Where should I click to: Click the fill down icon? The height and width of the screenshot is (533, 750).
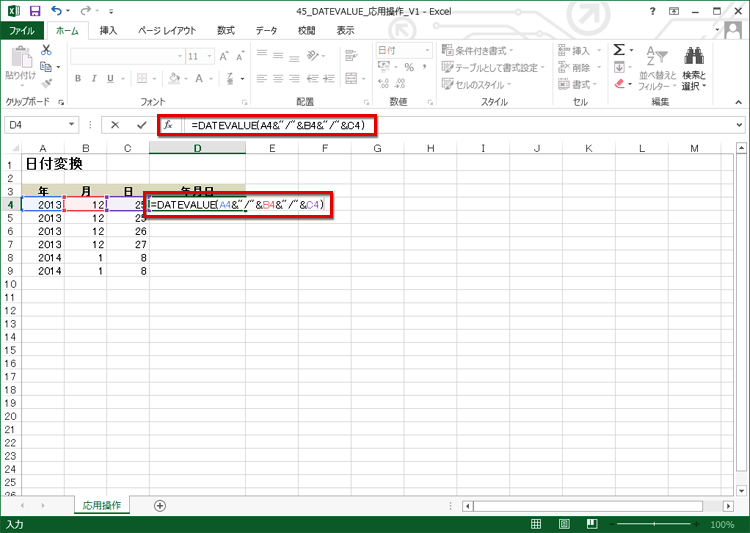coord(619,67)
